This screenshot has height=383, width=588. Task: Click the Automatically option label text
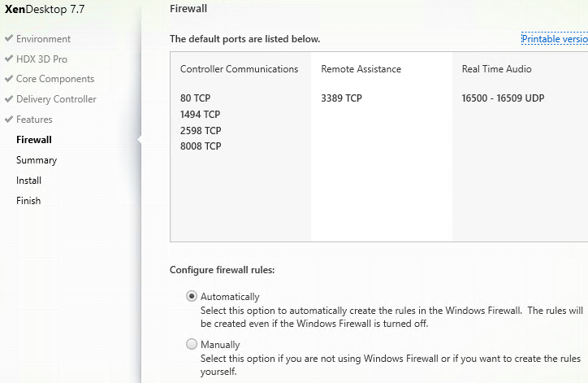click(230, 297)
